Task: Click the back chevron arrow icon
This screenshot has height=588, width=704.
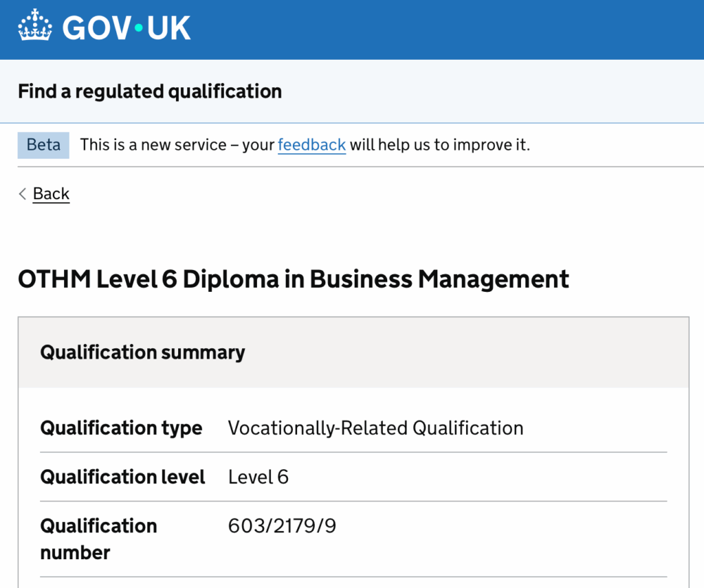Action: pos(23,194)
